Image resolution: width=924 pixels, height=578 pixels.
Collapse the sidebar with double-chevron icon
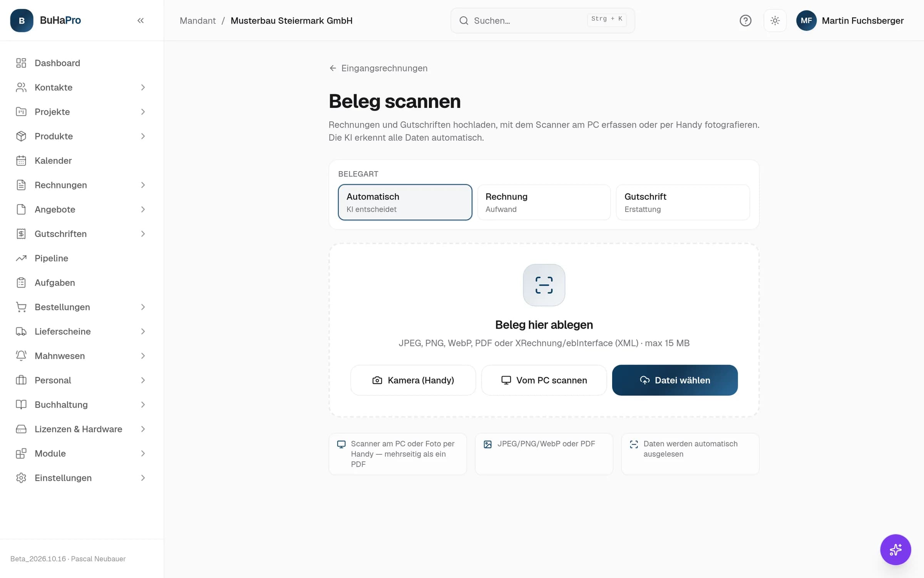[141, 20]
